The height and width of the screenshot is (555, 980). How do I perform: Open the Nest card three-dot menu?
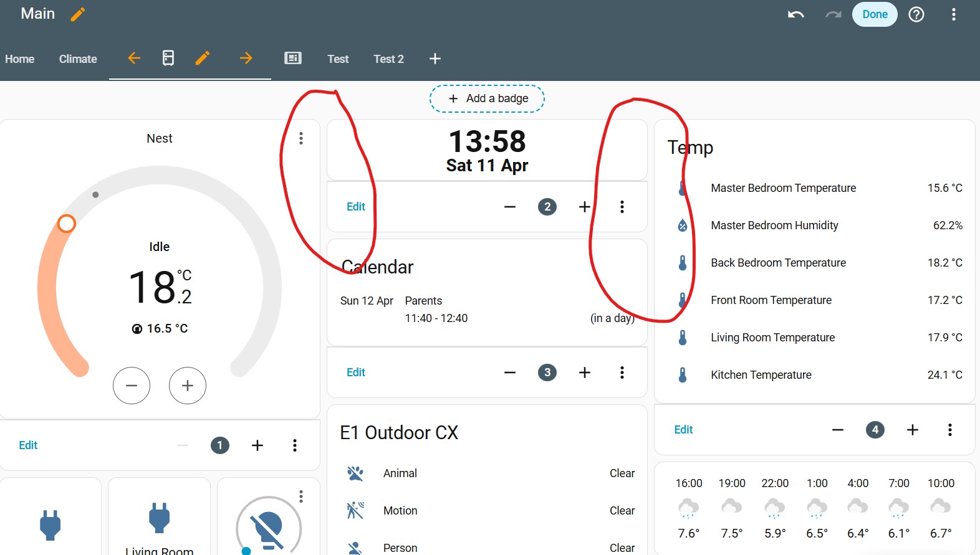click(301, 138)
